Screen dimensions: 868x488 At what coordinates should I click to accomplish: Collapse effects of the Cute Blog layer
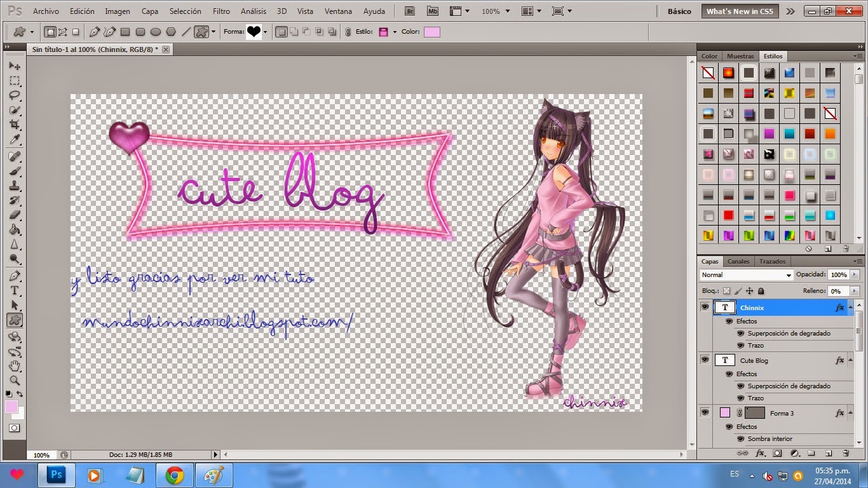850,360
